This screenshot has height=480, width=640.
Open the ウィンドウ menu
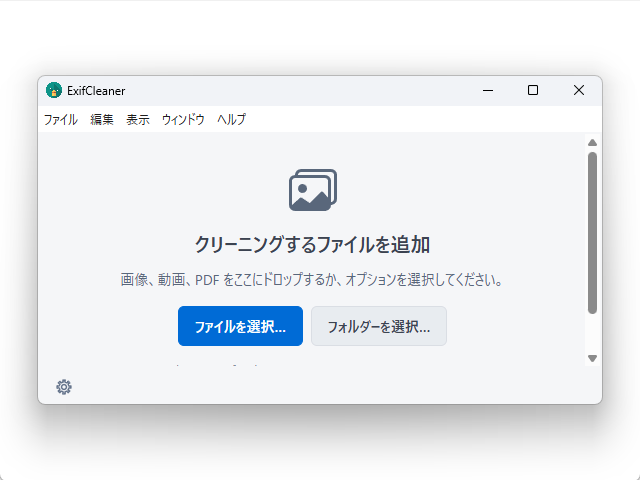183,120
